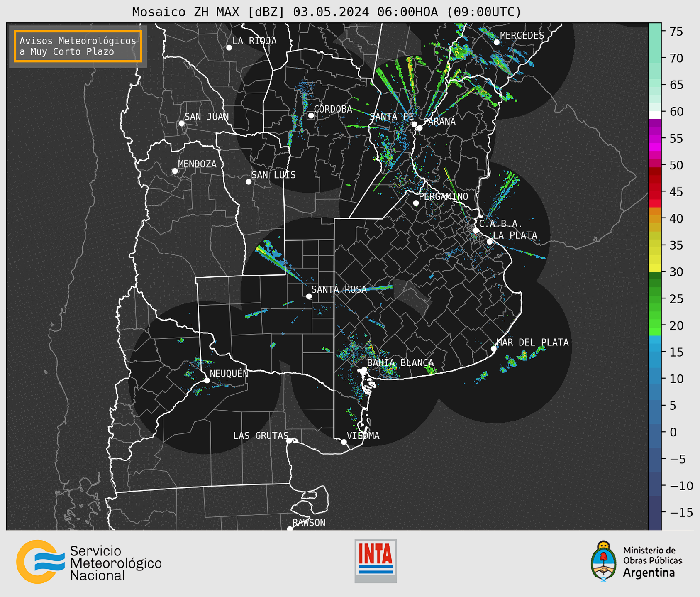Viewport: 700px width, 597px height.
Task: Select the Mercedes city marker dot
Action: [497, 42]
